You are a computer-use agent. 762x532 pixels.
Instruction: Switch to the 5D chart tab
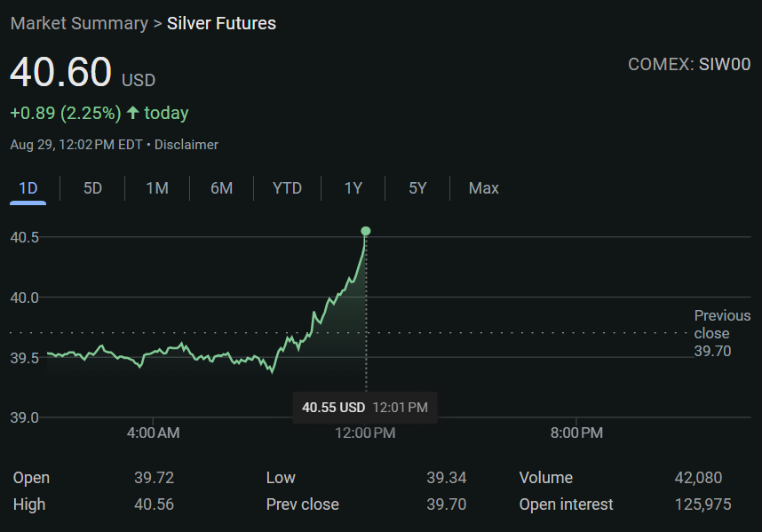pyautogui.click(x=92, y=188)
